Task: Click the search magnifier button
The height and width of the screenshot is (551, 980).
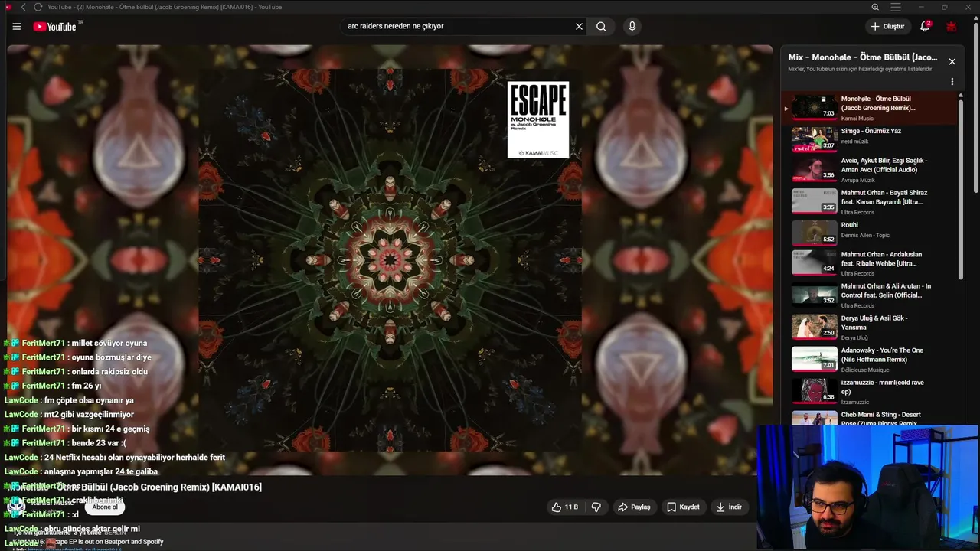Action: (601, 26)
